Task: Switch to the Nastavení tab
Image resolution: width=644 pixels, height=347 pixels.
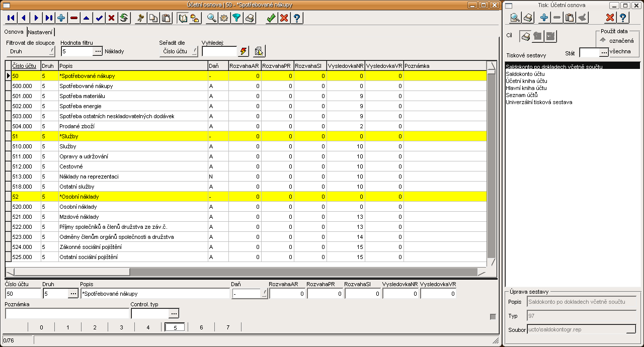Action: [40, 32]
